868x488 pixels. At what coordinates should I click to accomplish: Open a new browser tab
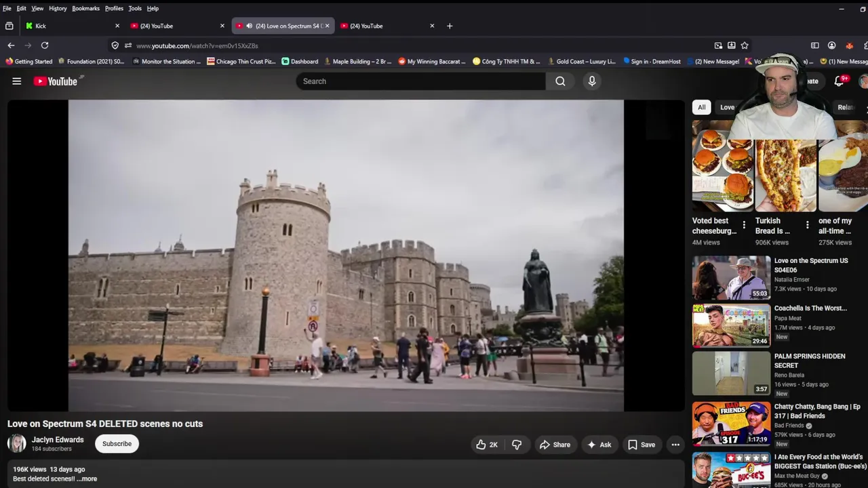coord(450,26)
